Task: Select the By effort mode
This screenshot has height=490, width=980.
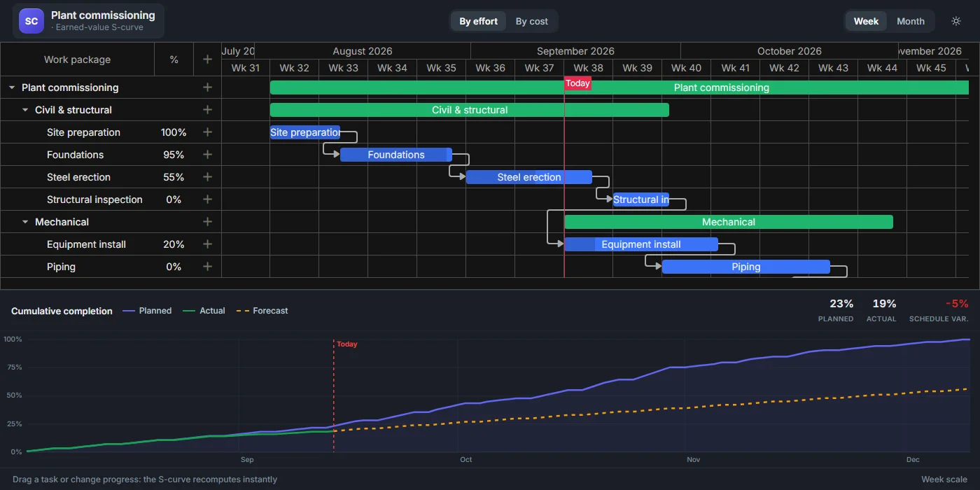Action: (479, 21)
